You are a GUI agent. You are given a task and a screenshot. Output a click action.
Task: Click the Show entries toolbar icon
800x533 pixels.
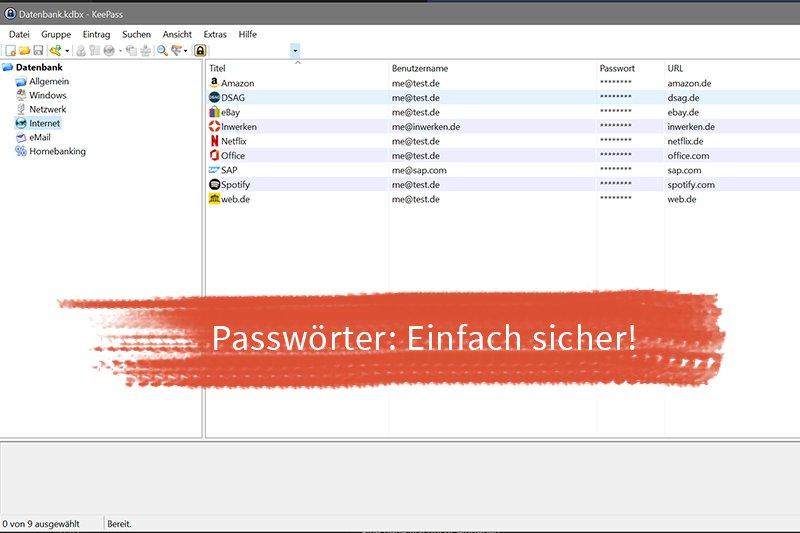177,50
